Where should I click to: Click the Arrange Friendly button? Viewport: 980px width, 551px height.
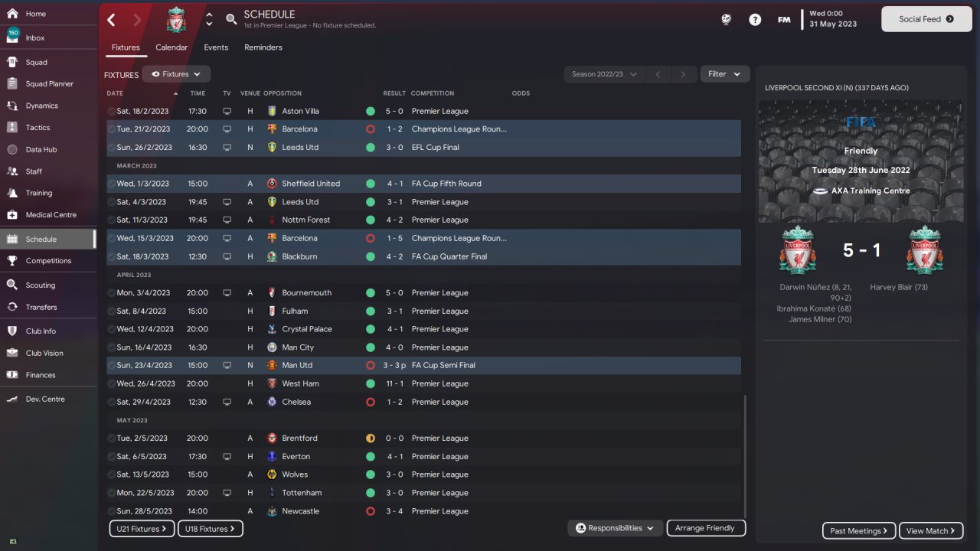tap(706, 528)
